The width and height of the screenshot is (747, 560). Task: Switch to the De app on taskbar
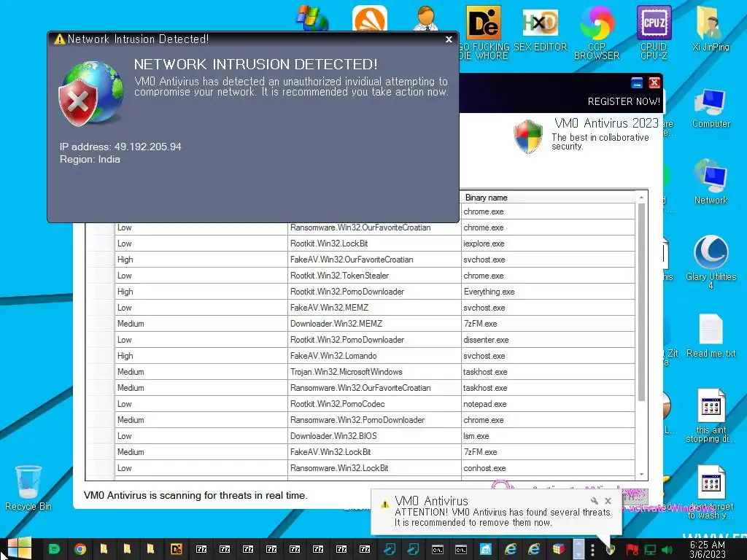[177, 550]
